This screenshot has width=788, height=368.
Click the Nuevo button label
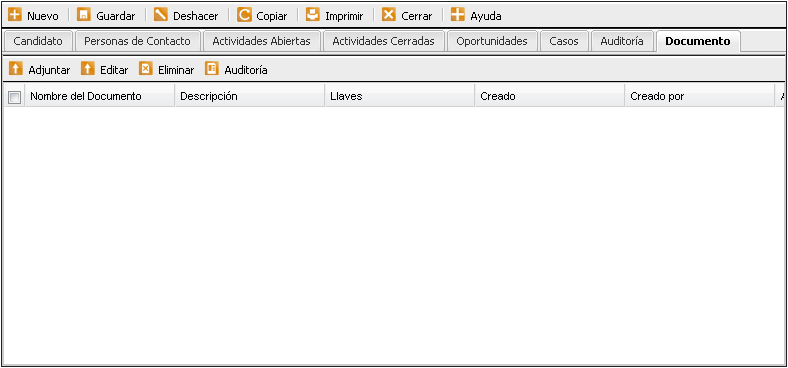pyautogui.click(x=43, y=16)
